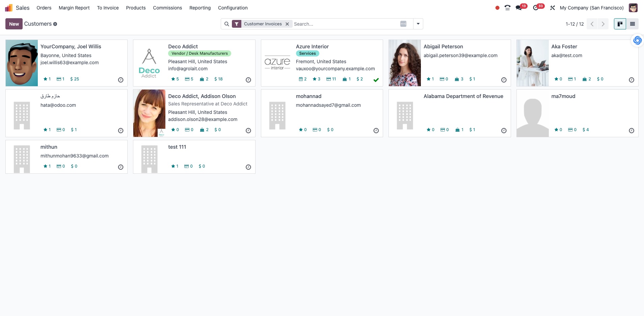Open the floating AI assistant swirl icon
The width and height of the screenshot is (644, 316).
coord(637,41)
